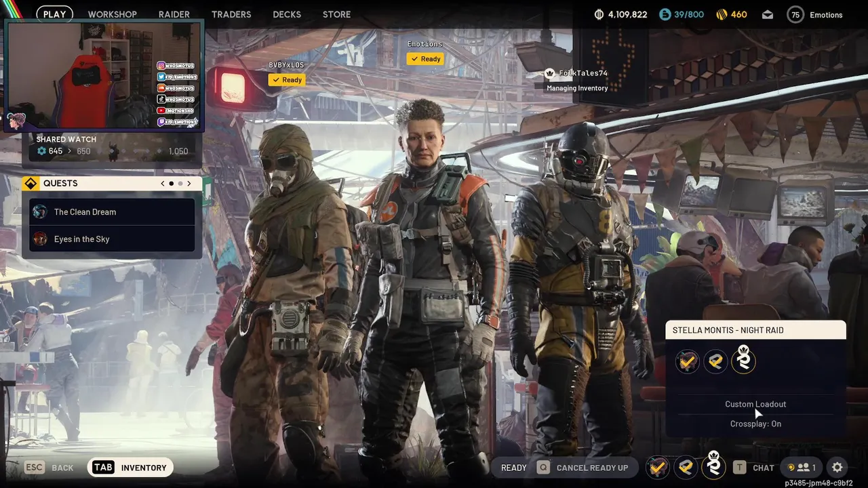868x488 pixels.
Task: Click the READY status button
Action: [x=514, y=468]
